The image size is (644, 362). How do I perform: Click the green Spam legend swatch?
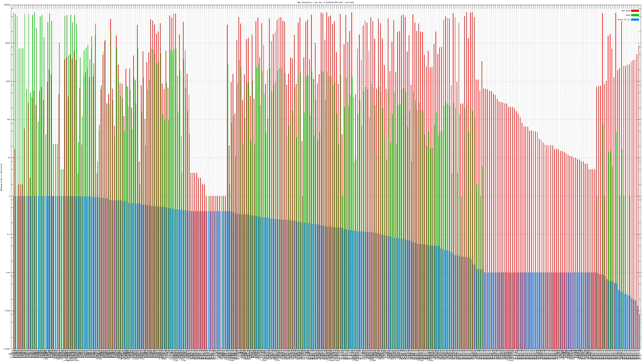point(635,15)
